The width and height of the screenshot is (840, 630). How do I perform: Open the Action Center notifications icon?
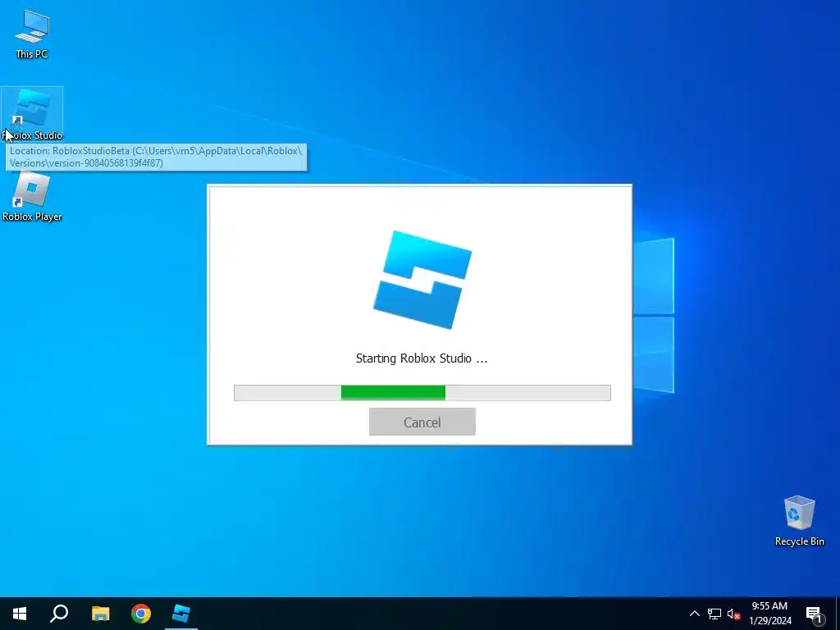[814, 614]
